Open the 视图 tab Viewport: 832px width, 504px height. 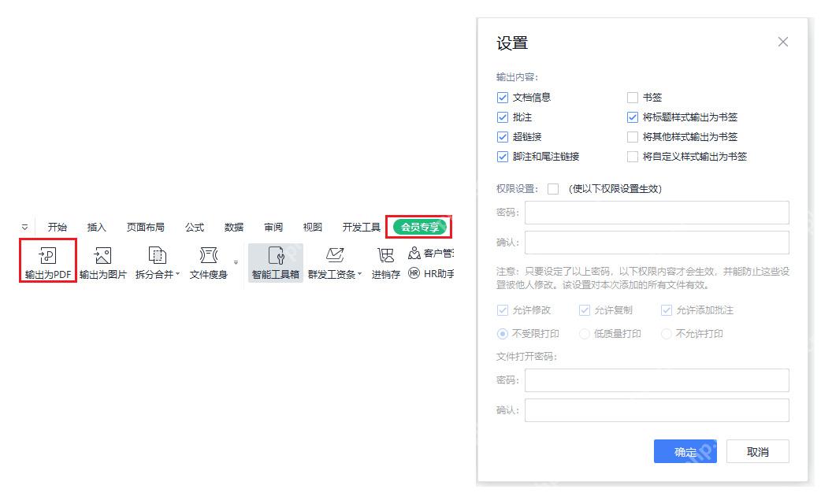click(x=313, y=227)
